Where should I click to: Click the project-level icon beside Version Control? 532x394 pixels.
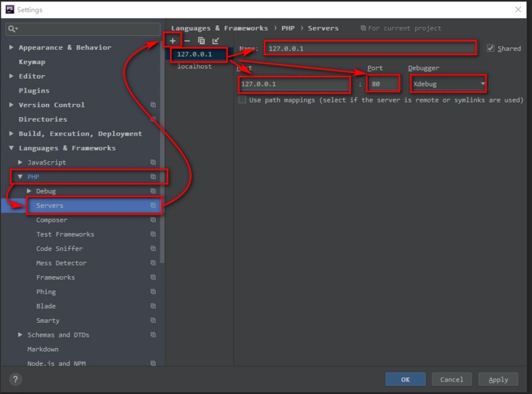[x=153, y=105]
